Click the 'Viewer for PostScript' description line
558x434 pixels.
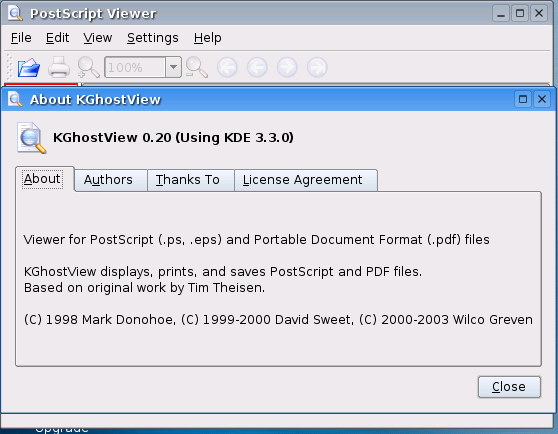(256, 240)
